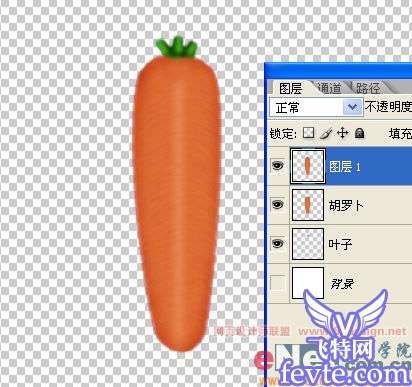Click the lock transparent pixels icon
412x387 pixels.
point(308,133)
